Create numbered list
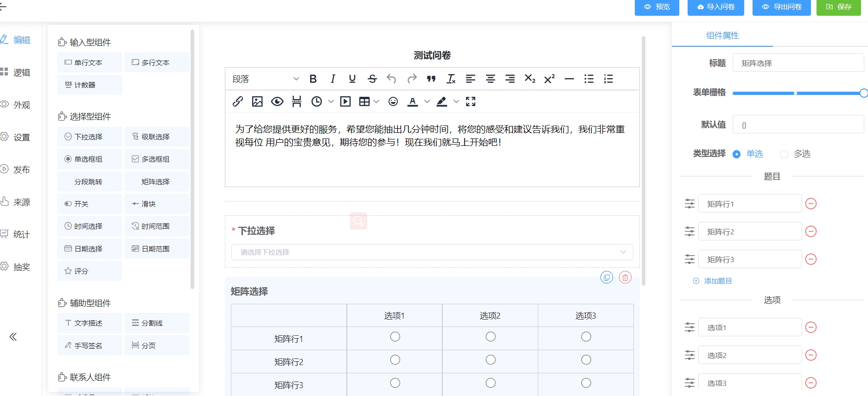Image resolution: width=868 pixels, height=396 pixels. pyautogui.click(x=608, y=79)
